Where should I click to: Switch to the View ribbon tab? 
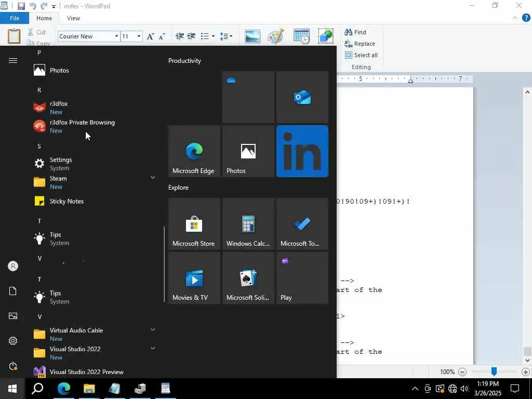tap(73, 18)
